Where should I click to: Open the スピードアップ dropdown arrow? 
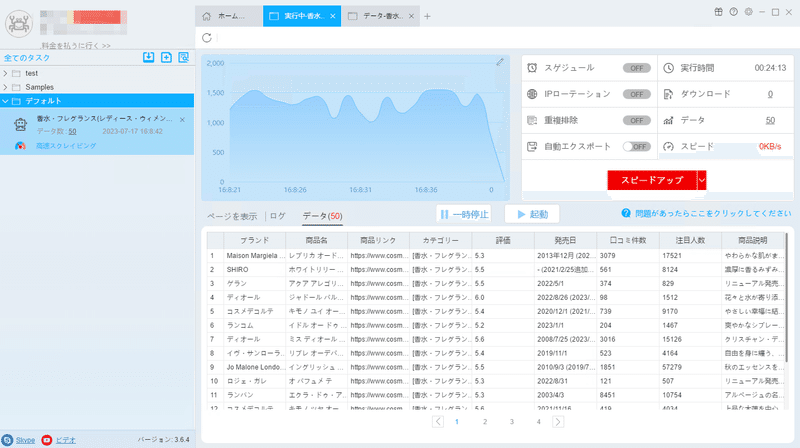pos(702,180)
